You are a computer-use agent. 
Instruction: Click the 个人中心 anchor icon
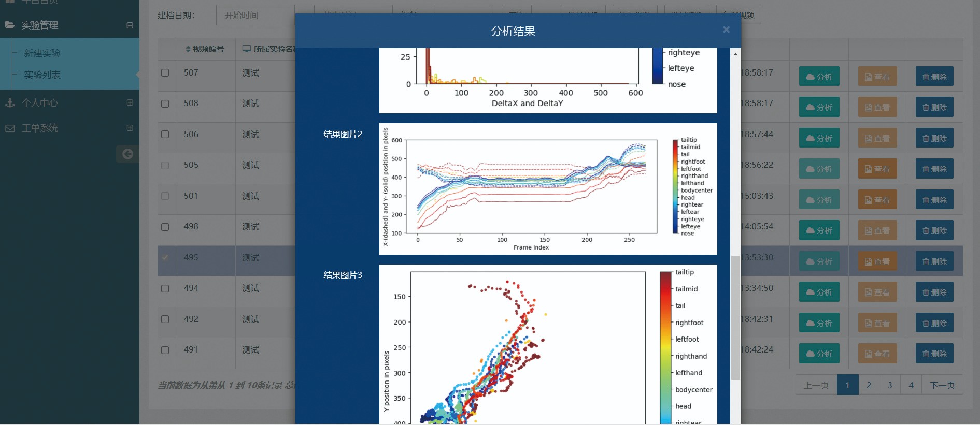(10, 102)
